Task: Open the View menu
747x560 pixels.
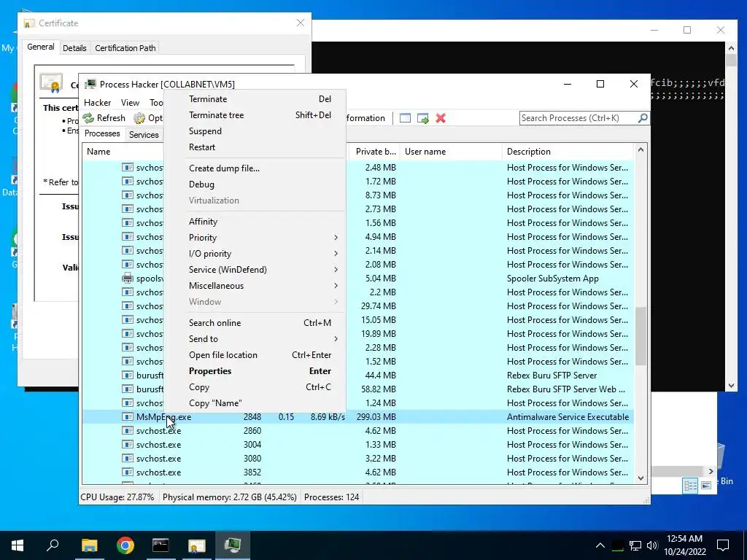Action: pos(130,102)
